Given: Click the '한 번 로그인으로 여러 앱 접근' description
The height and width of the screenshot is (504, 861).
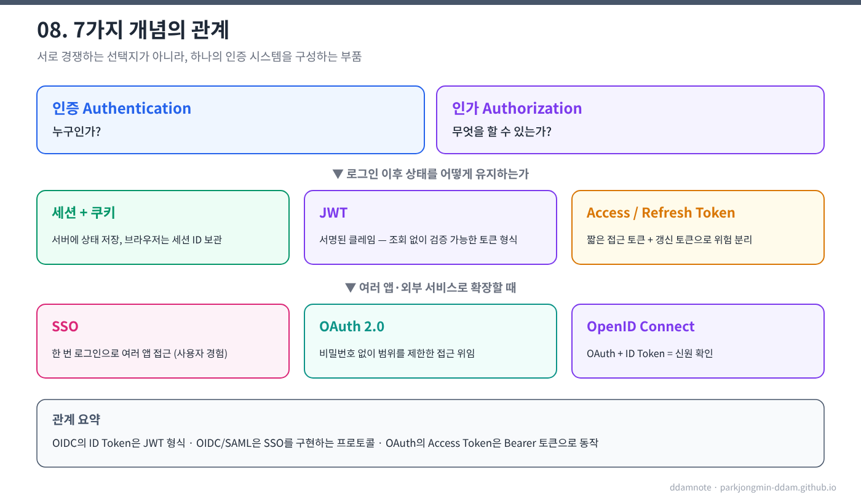Looking at the screenshot, I should 140,353.
